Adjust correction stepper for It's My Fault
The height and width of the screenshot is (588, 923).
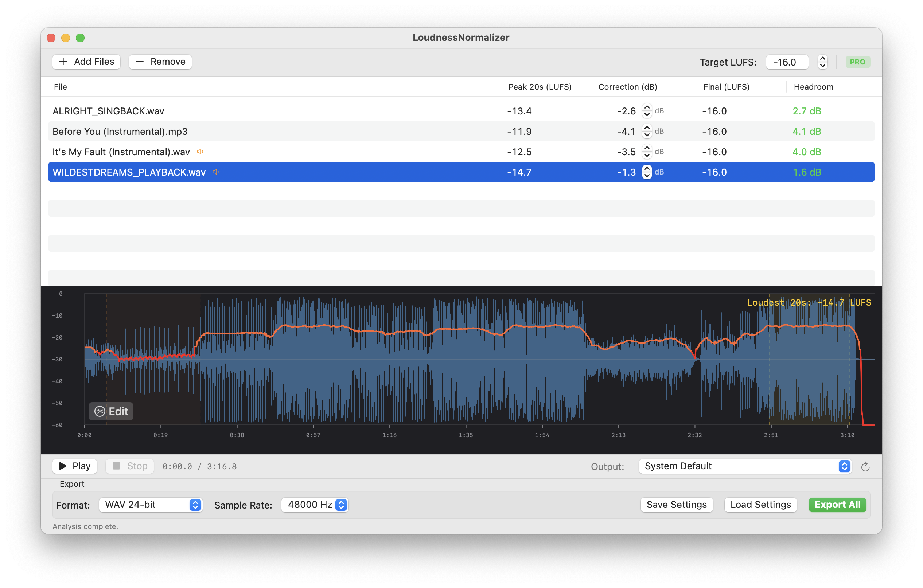647,152
